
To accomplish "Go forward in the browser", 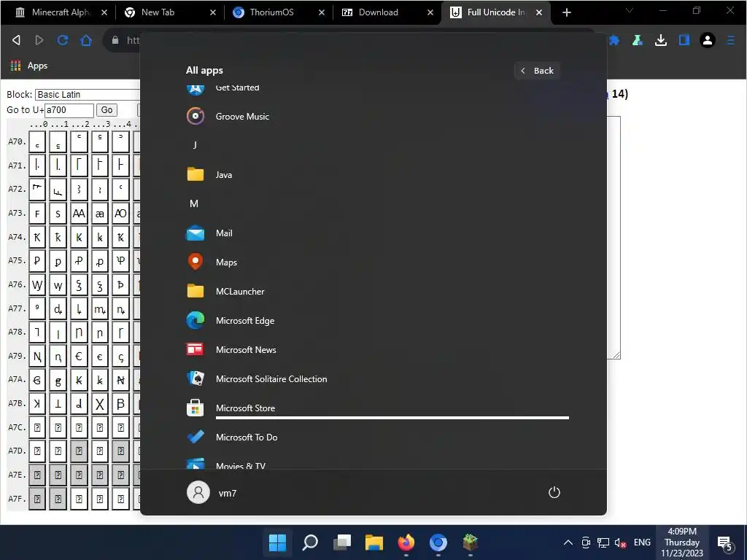I will tap(39, 41).
